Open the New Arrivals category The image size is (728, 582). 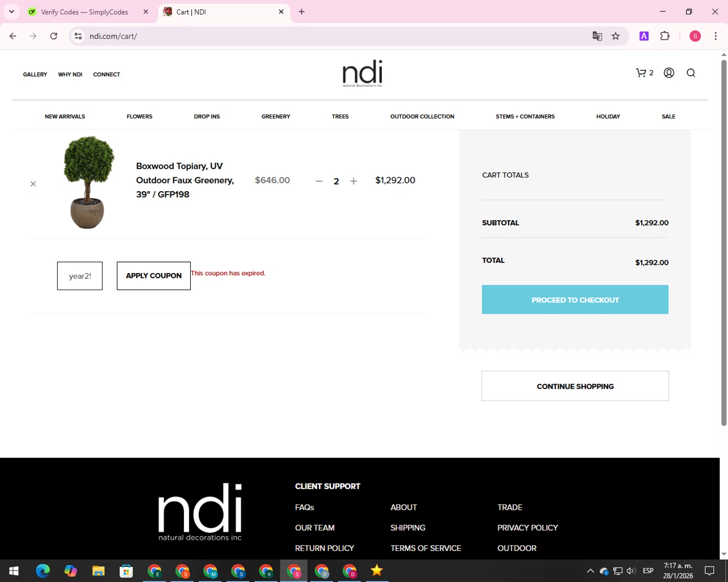[65, 116]
